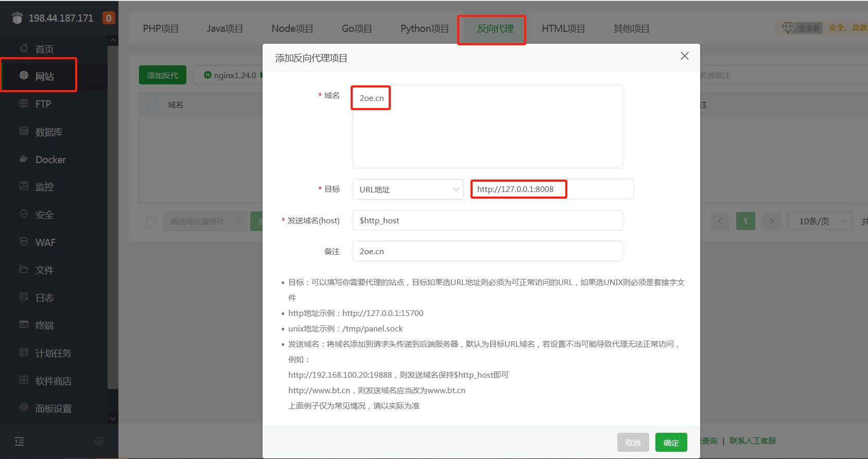Click the database icon beside 数据库
This screenshot has width=868, height=459.
[x=24, y=131]
